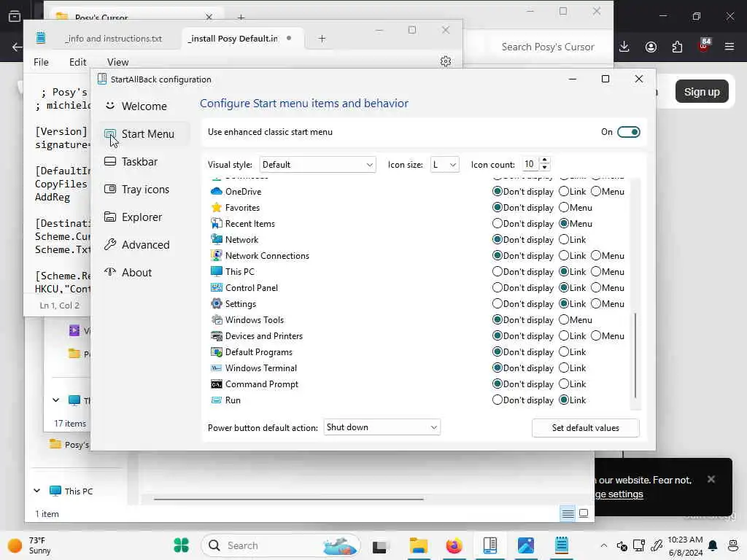Open the About section icon
The width and height of the screenshot is (747, 560).
110,272
